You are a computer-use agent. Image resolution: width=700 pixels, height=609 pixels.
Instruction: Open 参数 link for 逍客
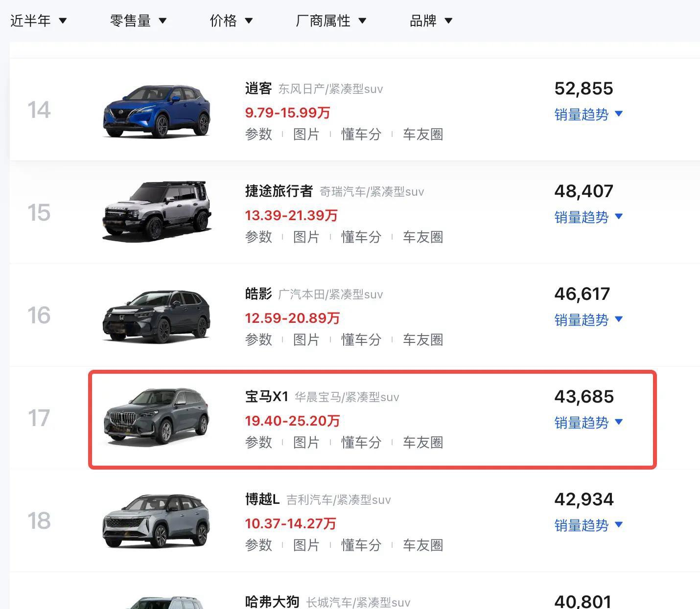(x=258, y=134)
